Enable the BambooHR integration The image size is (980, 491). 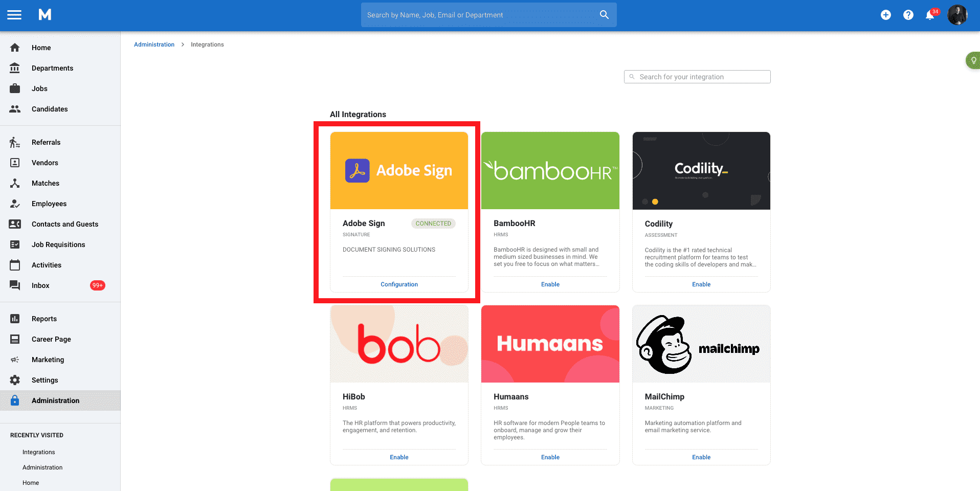click(550, 284)
